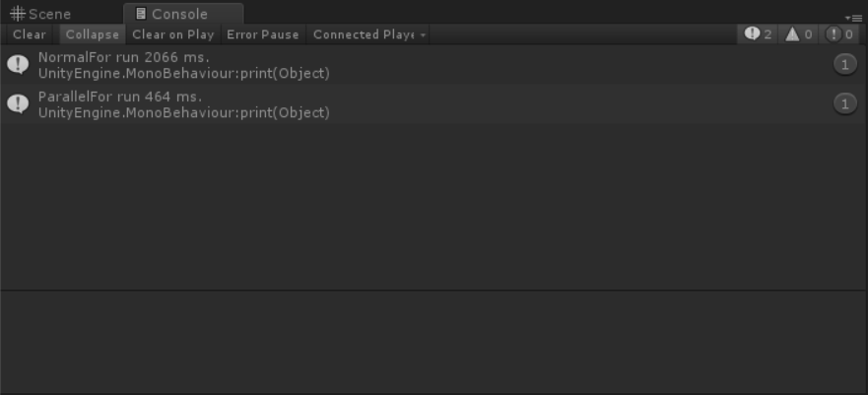Toggle the error messages filter icon

point(839,34)
